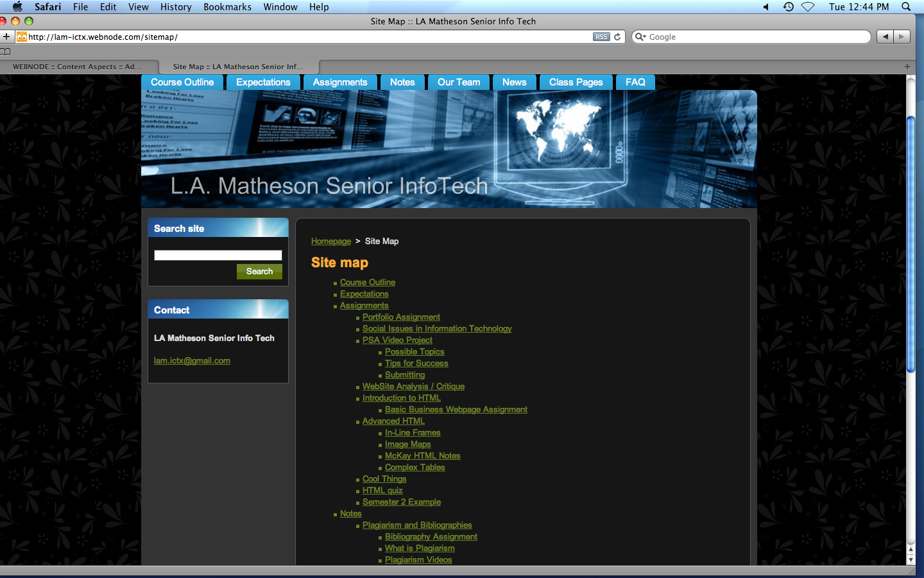The height and width of the screenshot is (578, 924).
Task: Switch to the WEBNODE Content Aspects tab
Action: pos(77,67)
